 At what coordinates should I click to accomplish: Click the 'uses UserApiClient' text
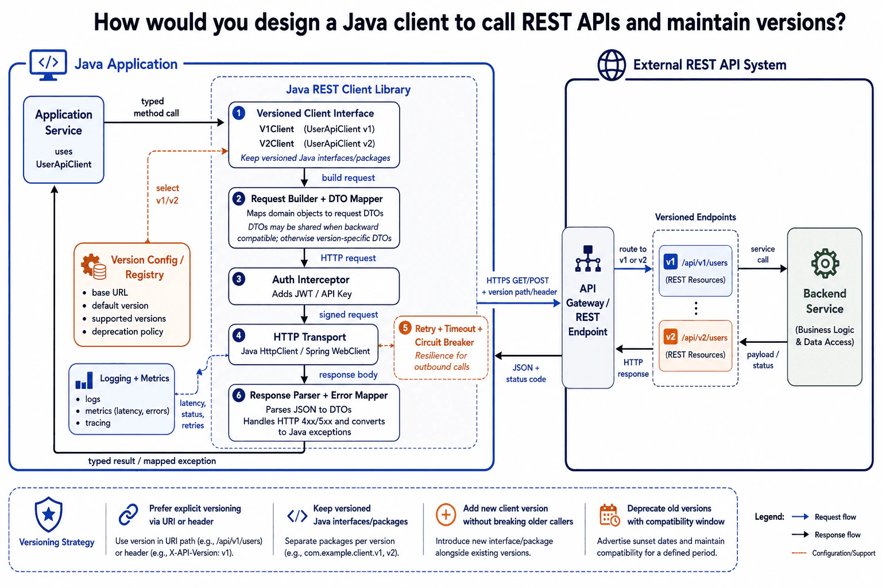pyautogui.click(x=64, y=158)
